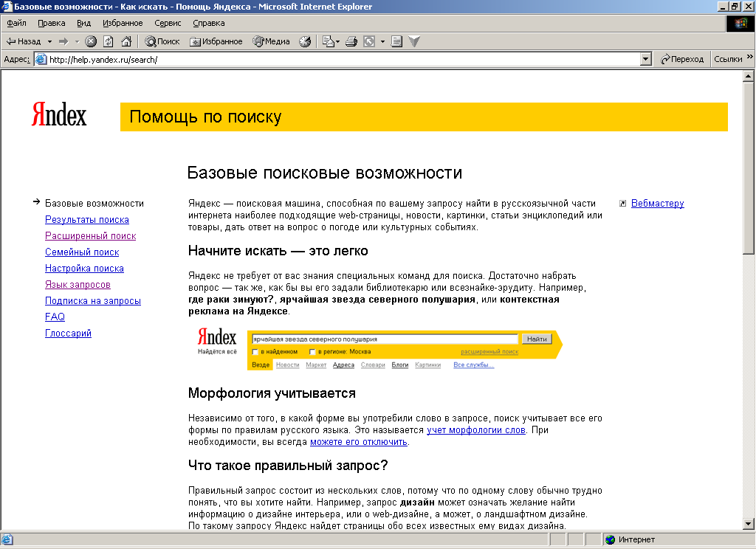Open the Forward button history dropdown

(x=77, y=41)
